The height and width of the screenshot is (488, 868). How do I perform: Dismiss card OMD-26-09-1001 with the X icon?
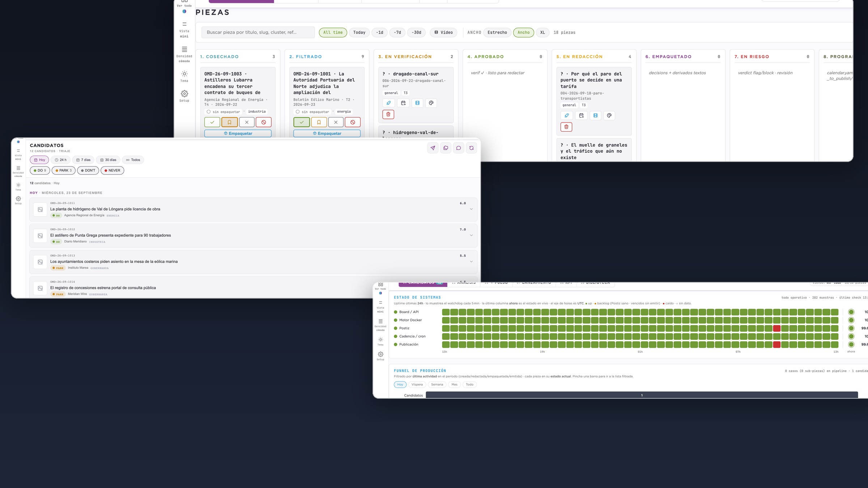click(x=336, y=122)
